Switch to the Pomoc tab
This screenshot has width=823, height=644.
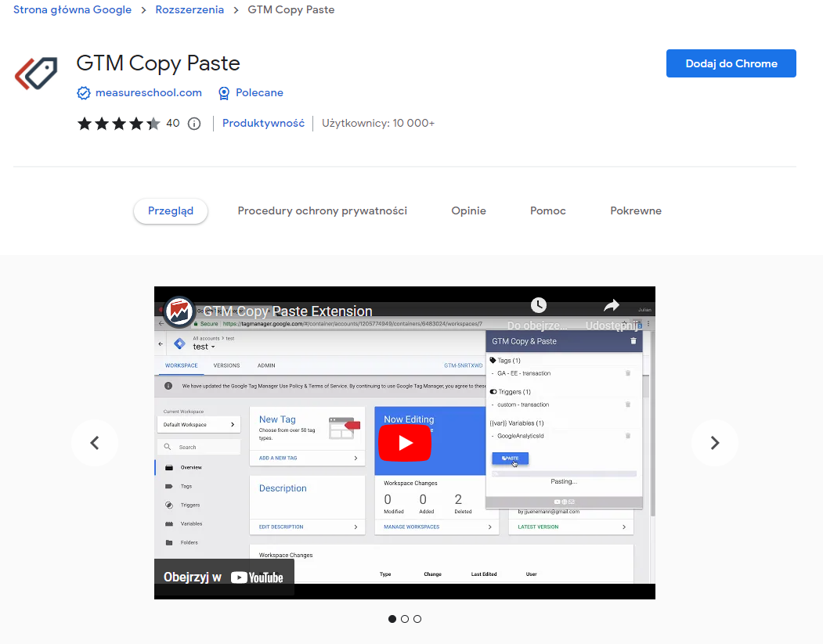pos(548,210)
